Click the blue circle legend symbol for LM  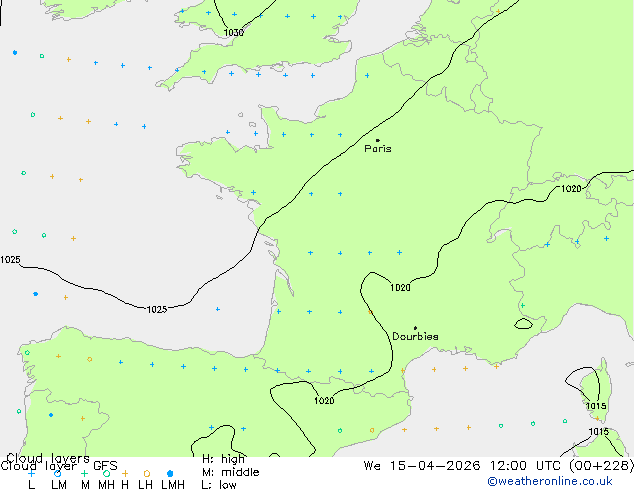pyautogui.click(x=57, y=473)
